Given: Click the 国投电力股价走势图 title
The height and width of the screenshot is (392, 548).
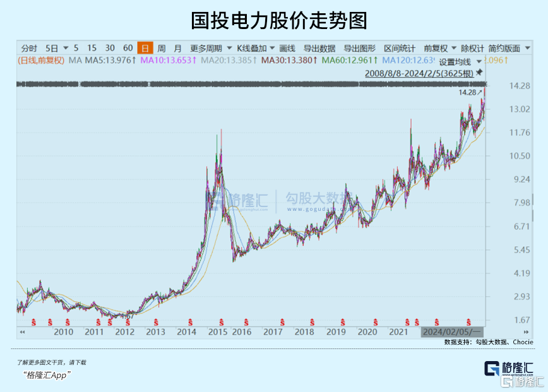Looking at the screenshot, I should 279,20.
